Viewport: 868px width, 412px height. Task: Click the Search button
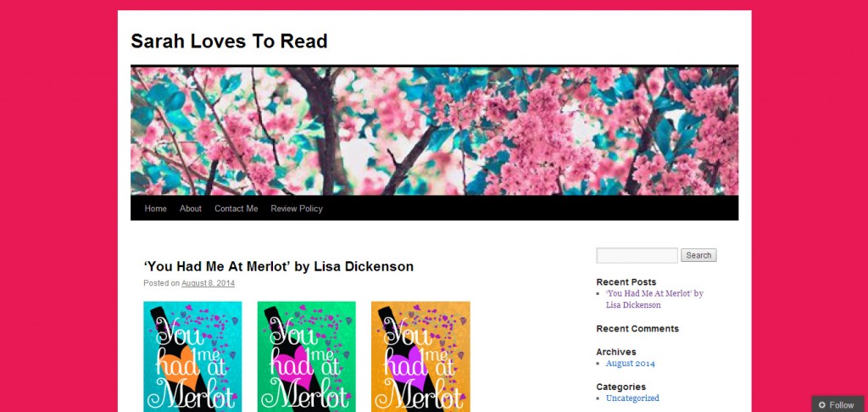[698, 255]
